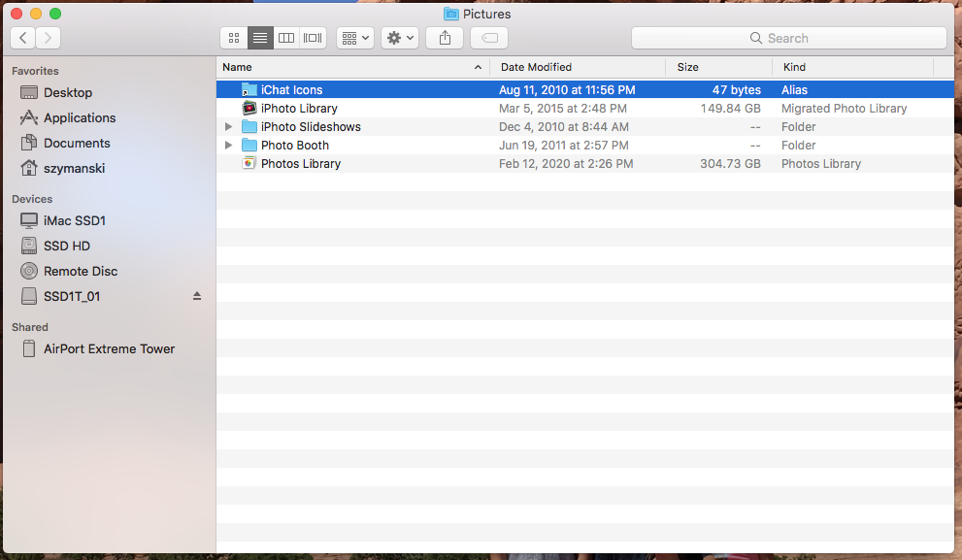Image resolution: width=962 pixels, height=560 pixels.
Task: Select the Photo Booth name
Action: (x=294, y=145)
